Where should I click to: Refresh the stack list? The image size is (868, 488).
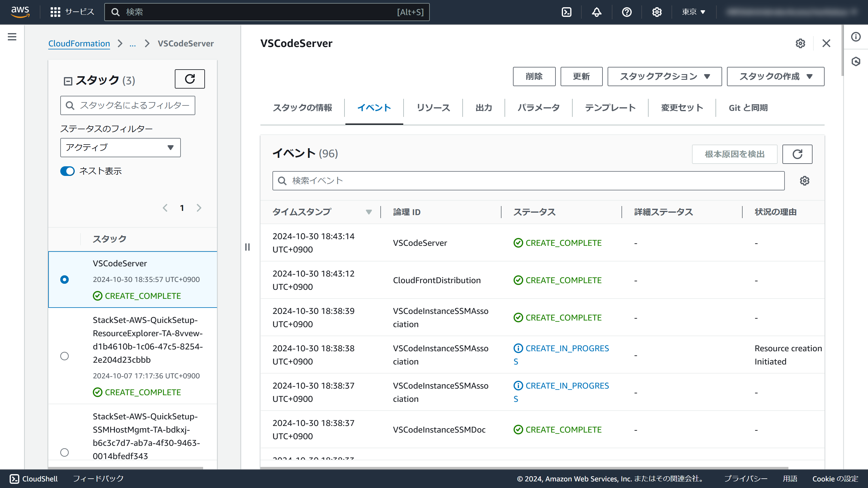point(189,79)
